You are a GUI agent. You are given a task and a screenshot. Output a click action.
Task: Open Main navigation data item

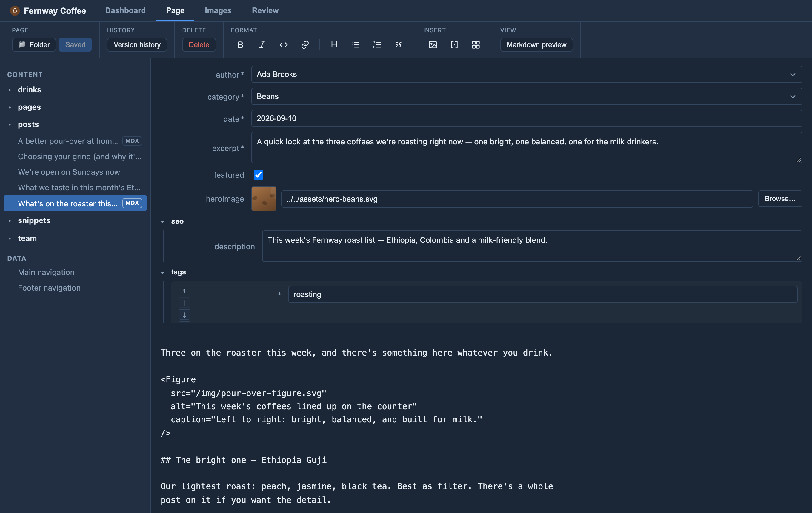46,272
